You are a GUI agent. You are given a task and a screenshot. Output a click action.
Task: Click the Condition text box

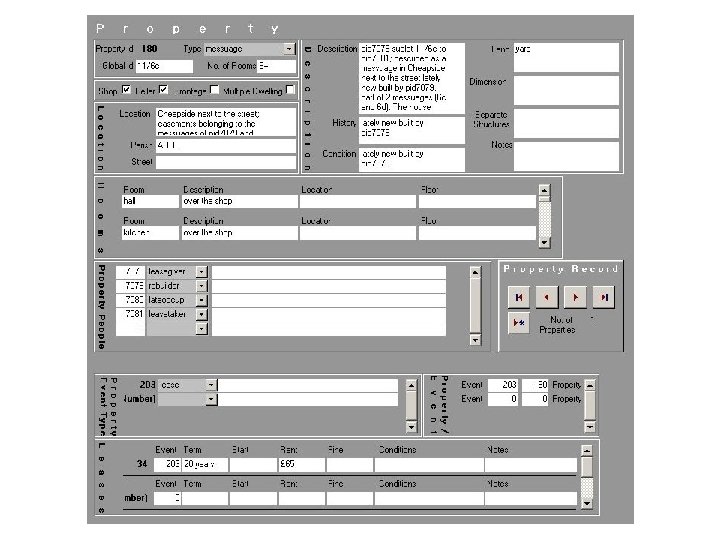pyautogui.click(x=412, y=159)
